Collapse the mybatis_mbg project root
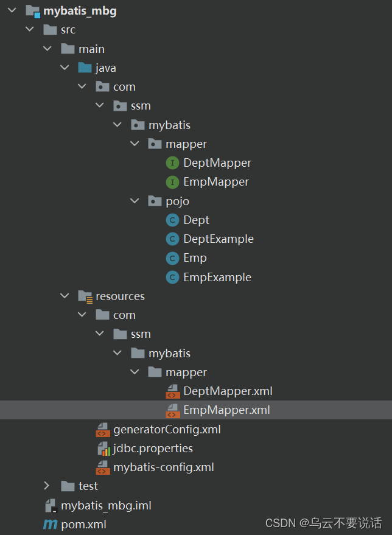 (12, 10)
